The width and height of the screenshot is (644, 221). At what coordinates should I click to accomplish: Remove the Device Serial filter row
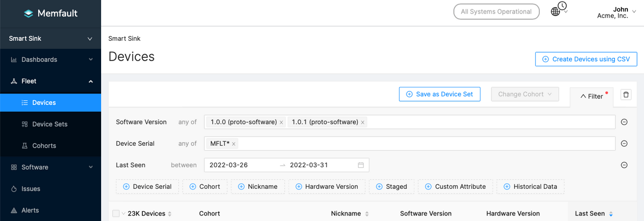click(x=624, y=144)
